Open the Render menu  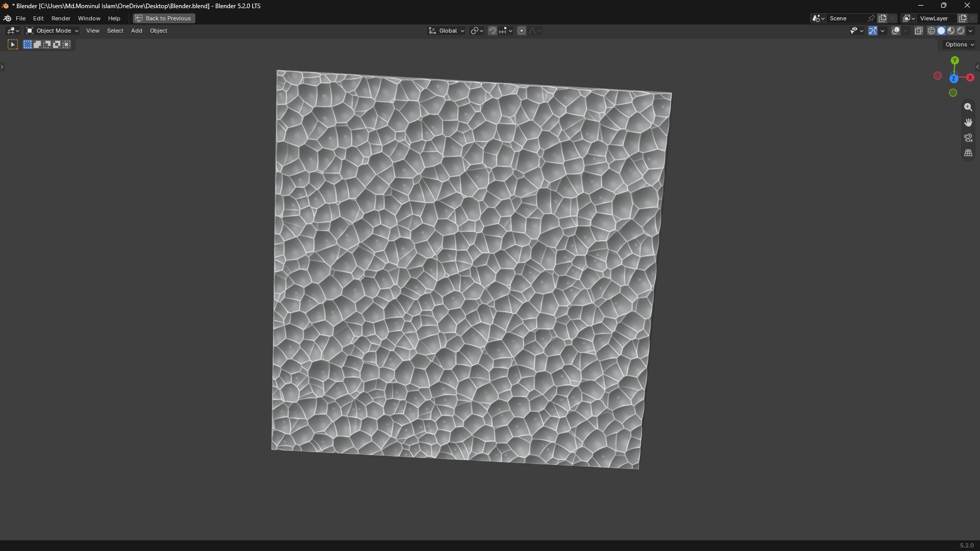(61, 18)
